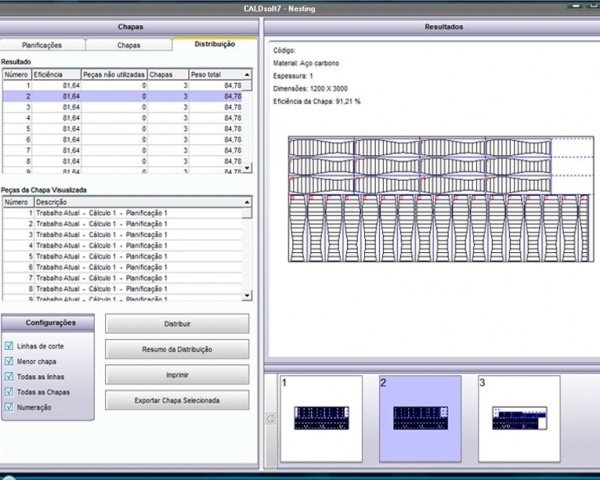
Task: Open Resumo da Distribuição
Action: tap(177, 350)
